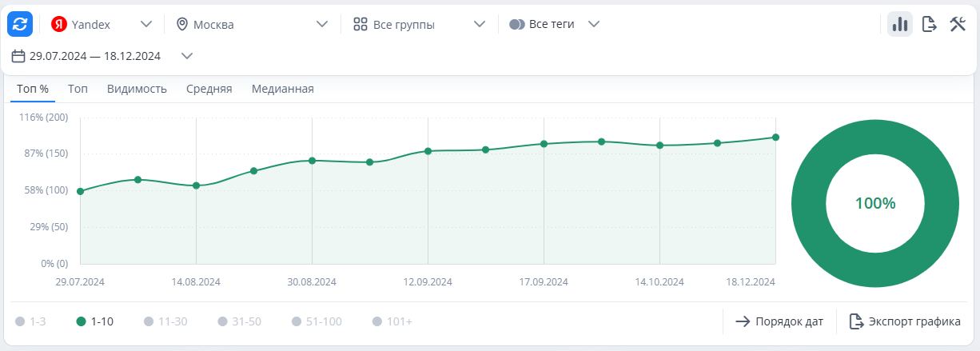The image size is (980, 351).
Task: Switch to the Медианная tab
Action: (283, 89)
